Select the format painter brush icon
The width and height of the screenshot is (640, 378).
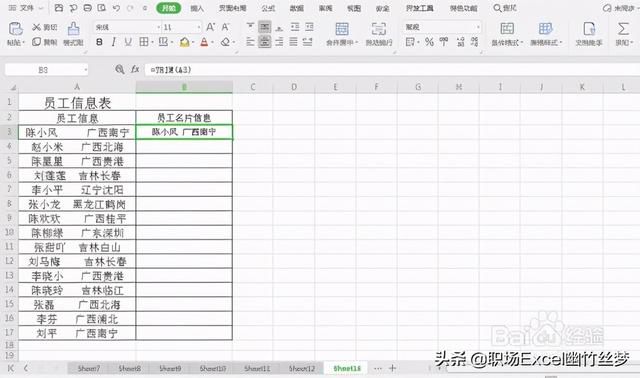[73, 29]
